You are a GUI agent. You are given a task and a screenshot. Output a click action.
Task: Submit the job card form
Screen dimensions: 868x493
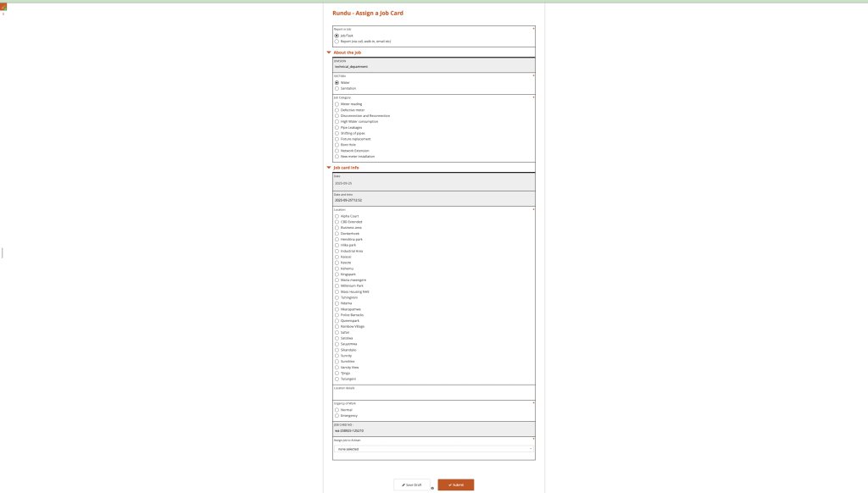pyautogui.click(x=456, y=485)
